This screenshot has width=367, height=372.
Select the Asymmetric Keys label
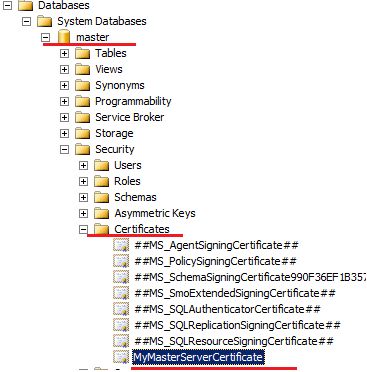pos(155,213)
